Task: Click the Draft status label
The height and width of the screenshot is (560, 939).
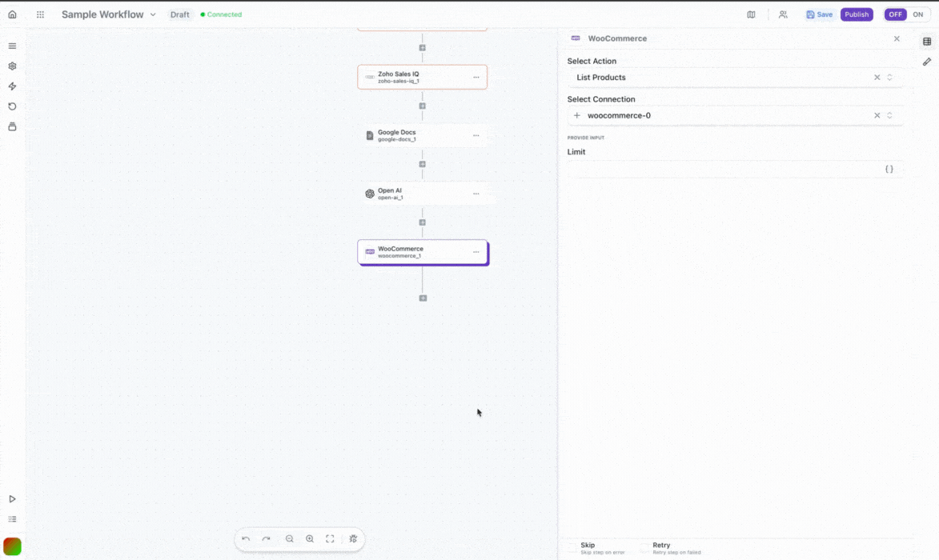Action: click(179, 14)
